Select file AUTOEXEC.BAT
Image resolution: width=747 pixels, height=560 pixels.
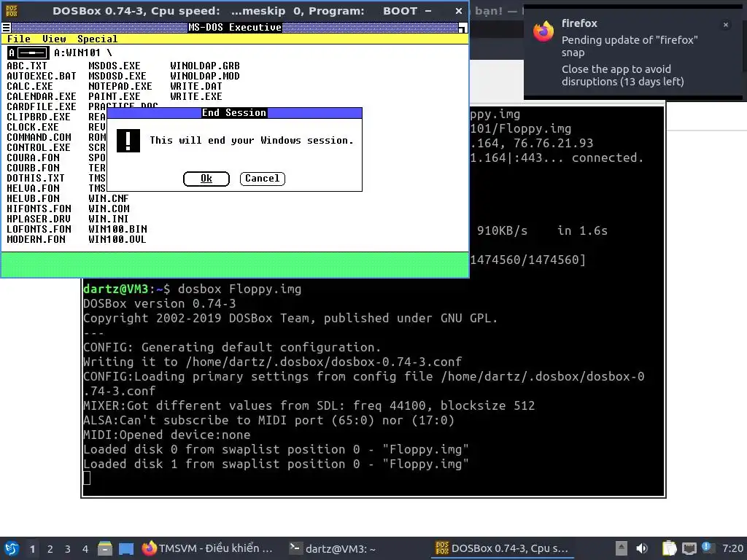[42, 76]
